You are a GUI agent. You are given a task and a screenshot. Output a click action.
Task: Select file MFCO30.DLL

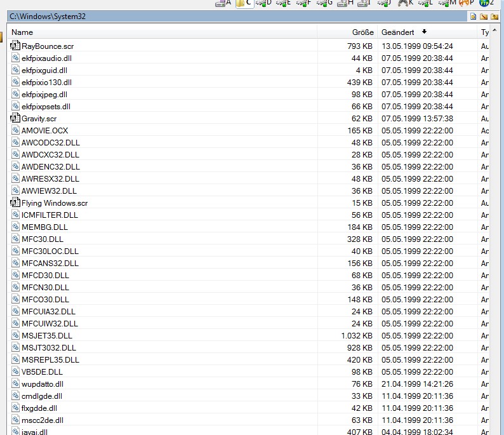coord(45,299)
